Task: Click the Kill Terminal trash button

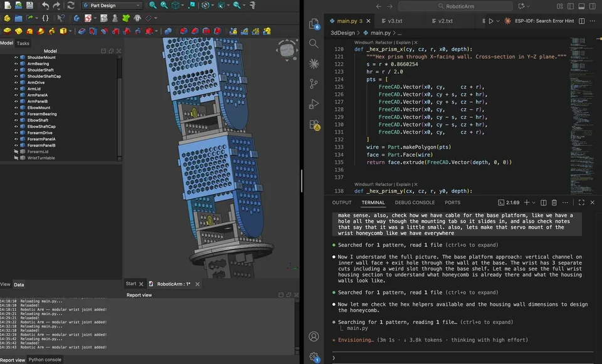Action: click(554, 202)
